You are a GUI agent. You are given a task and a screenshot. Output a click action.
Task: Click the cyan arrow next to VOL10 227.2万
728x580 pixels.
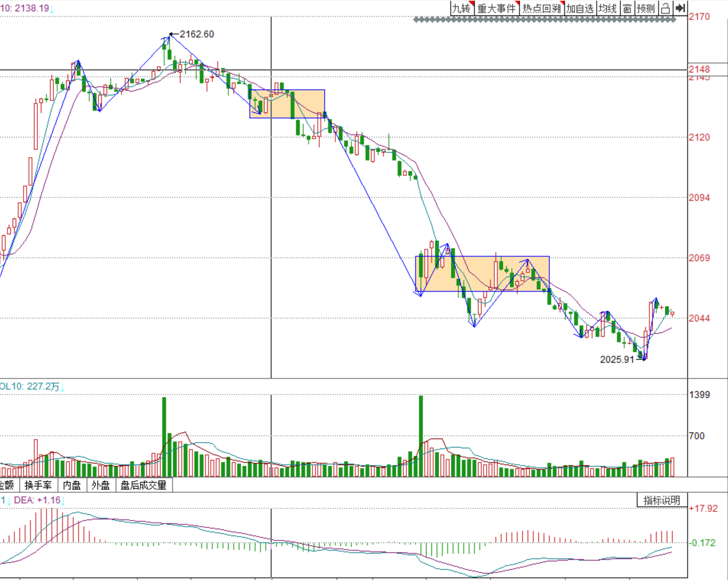coord(62,387)
